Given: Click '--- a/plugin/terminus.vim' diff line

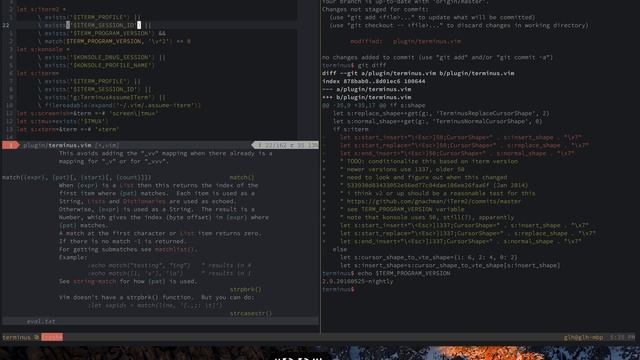Looking at the screenshot, I should tap(367, 89).
